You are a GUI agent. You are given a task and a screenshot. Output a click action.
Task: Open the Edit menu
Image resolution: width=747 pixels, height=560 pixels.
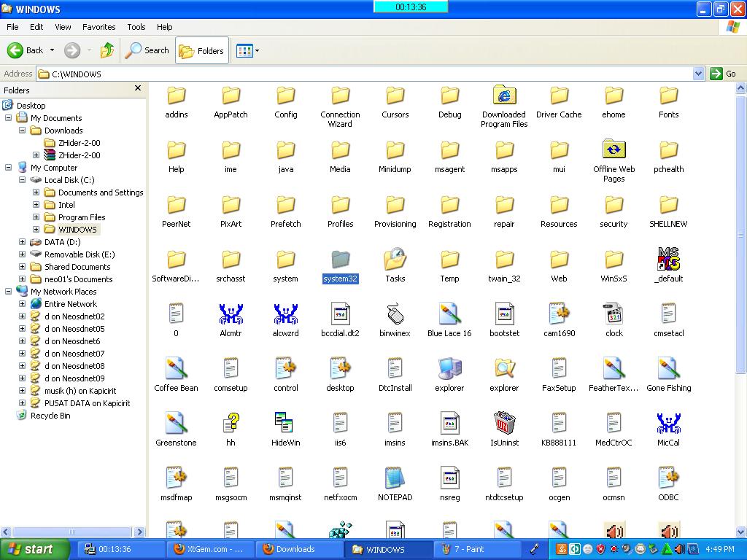(36, 27)
